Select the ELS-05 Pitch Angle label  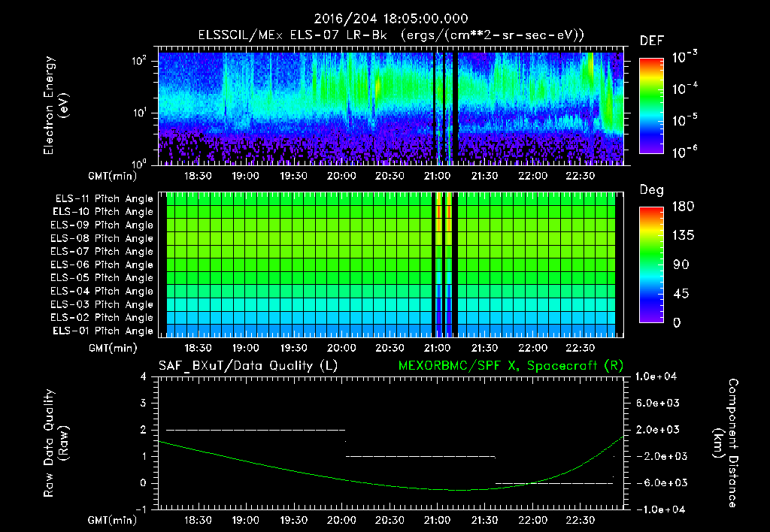102,278
